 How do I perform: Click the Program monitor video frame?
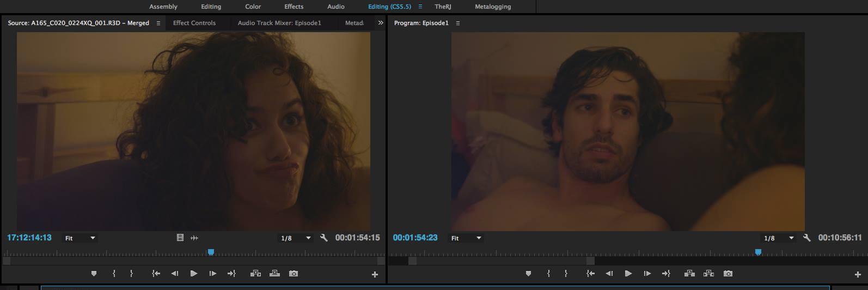pyautogui.click(x=628, y=131)
